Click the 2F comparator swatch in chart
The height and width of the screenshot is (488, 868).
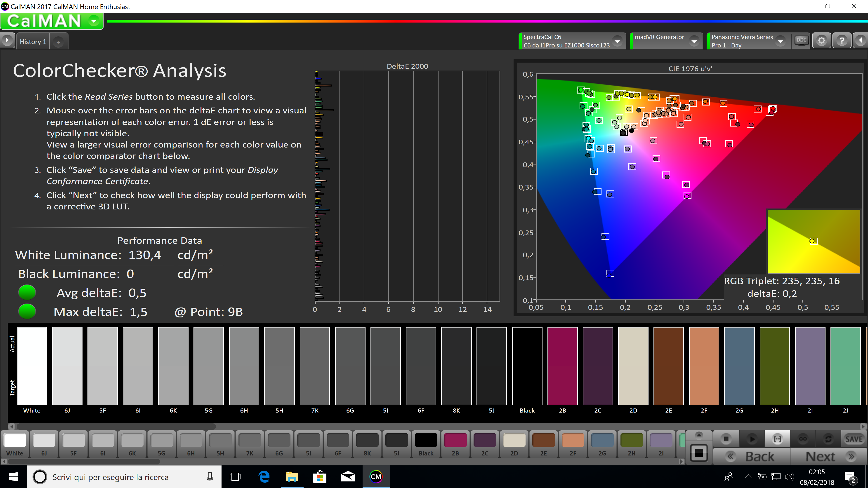click(x=704, y=366)
